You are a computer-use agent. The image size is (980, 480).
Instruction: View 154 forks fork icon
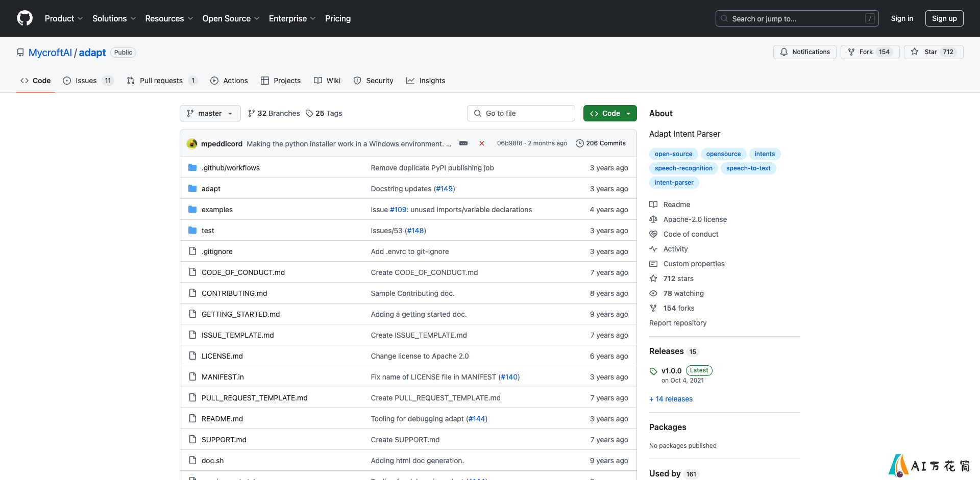coord(653,308)
